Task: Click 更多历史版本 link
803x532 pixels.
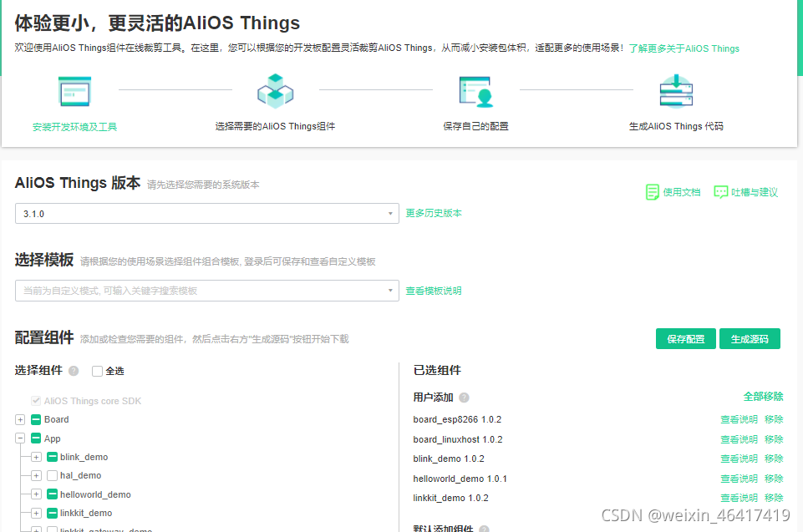Action: pyautogui.click(x=434, y=213)
